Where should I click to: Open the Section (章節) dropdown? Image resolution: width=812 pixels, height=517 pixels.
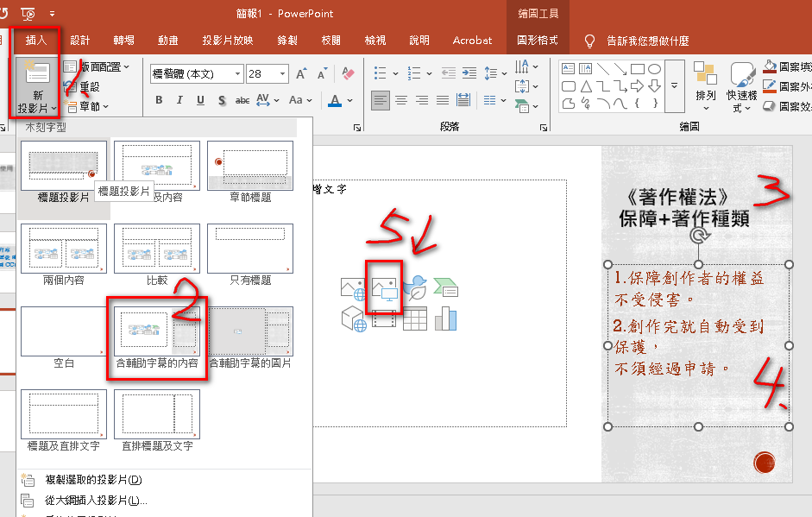[86, 106]
